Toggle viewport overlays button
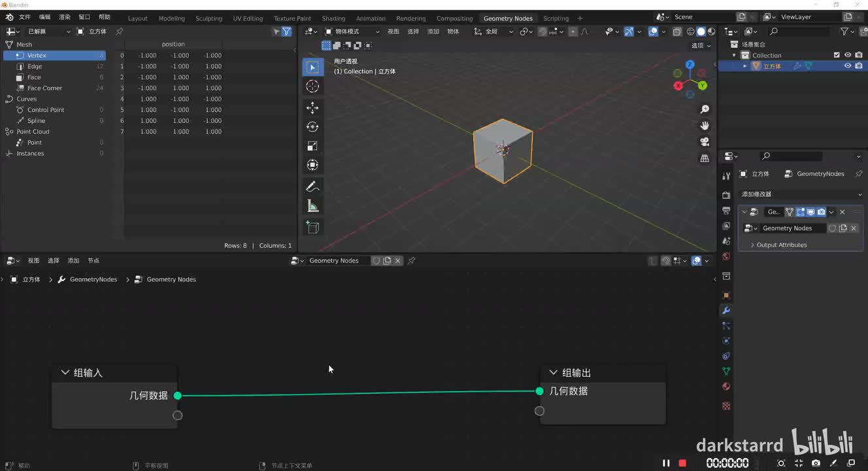Image resolution: width=868 pixels, height=471 pixels. tap(653, 31)
